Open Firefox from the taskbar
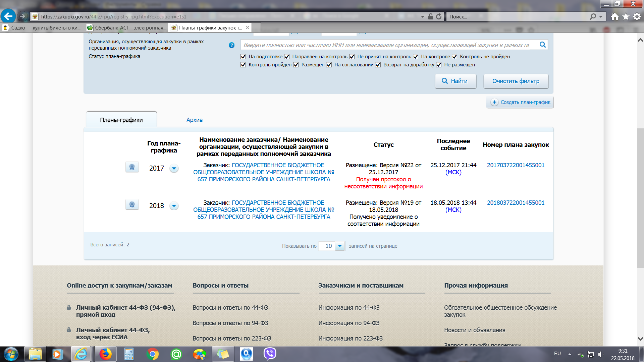 [x=105, y=354]
